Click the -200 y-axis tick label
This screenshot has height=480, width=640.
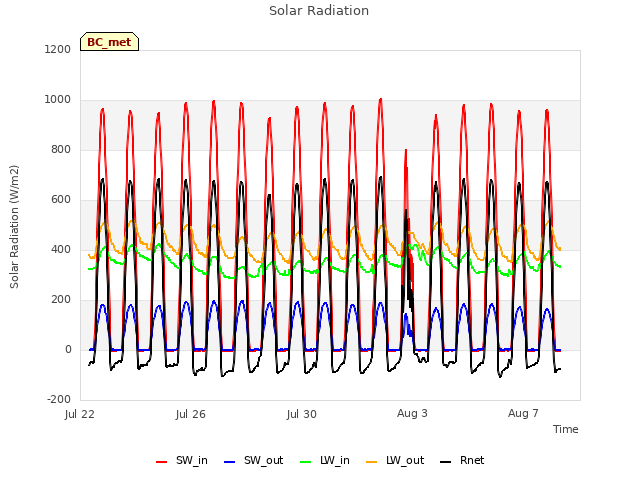click(x=59, y=400)
